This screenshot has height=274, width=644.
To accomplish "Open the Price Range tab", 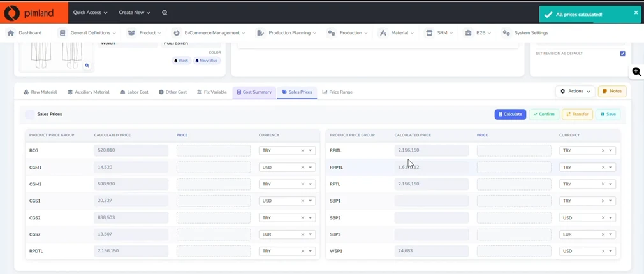I will click(337, 92).
